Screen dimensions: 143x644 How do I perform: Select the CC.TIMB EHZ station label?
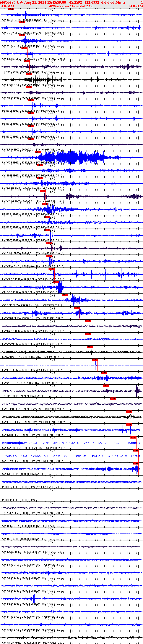pyautogui.click(x=32, y=176)
